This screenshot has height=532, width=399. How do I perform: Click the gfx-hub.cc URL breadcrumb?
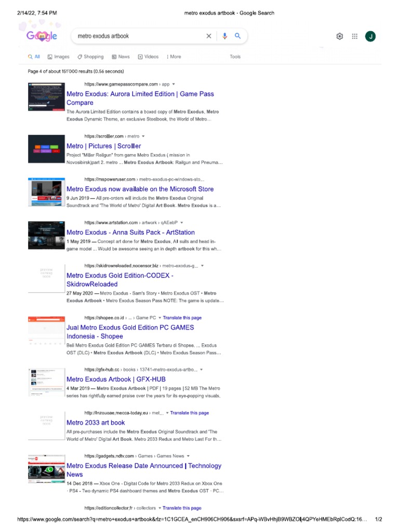[141, 369]
